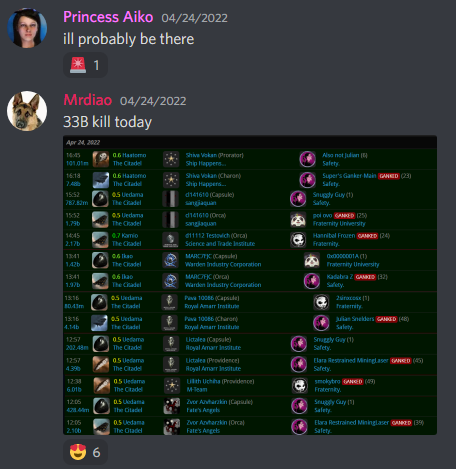This screenshot has height=469, width=456.
Task: Click the Charon ship icon at 16:18
Action: click(101, 180)
